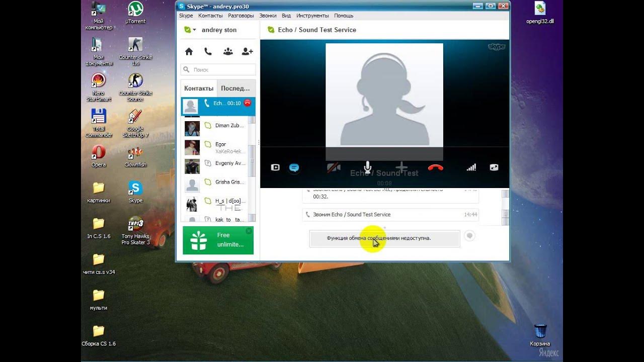Click the andrey ston profile name
Viewport: 644px width, 362px height.
click(219, 30)
